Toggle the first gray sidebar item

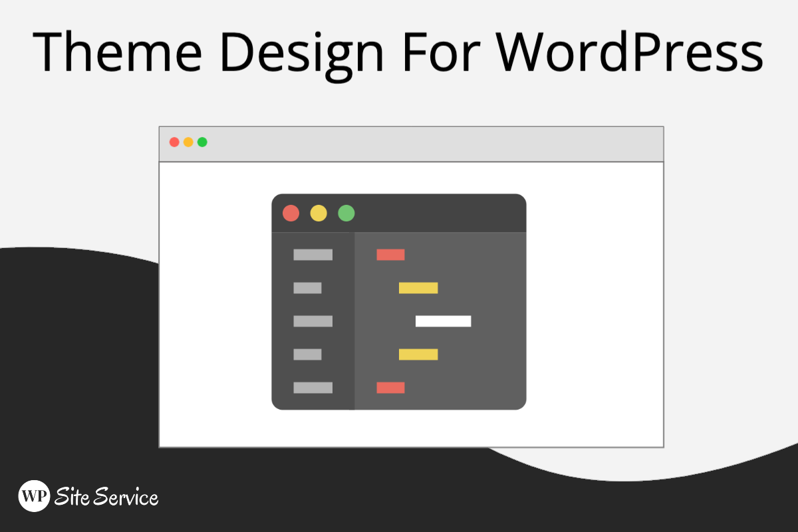click(x=313, y=254)
